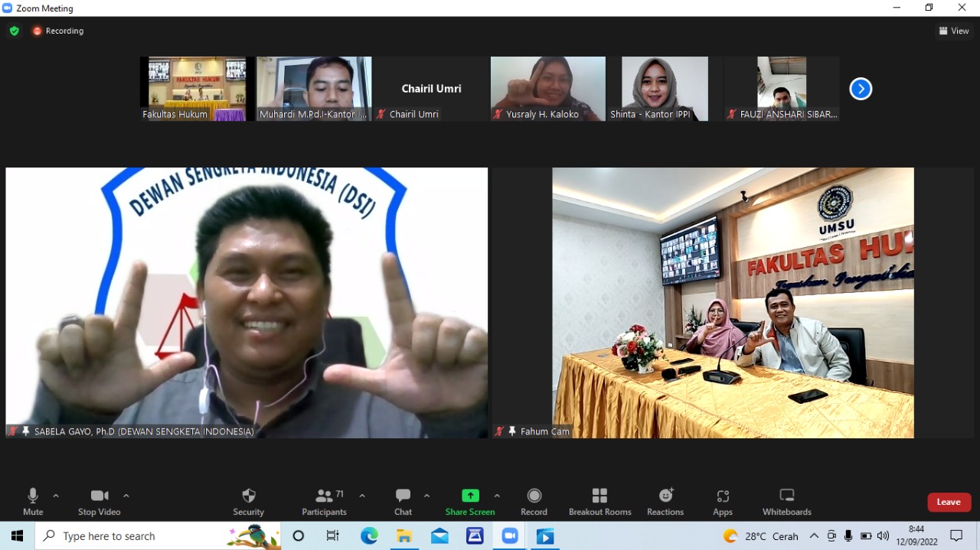Click the green Share Screen icon
The image size is (980, 550).
(x=470, y=496)
